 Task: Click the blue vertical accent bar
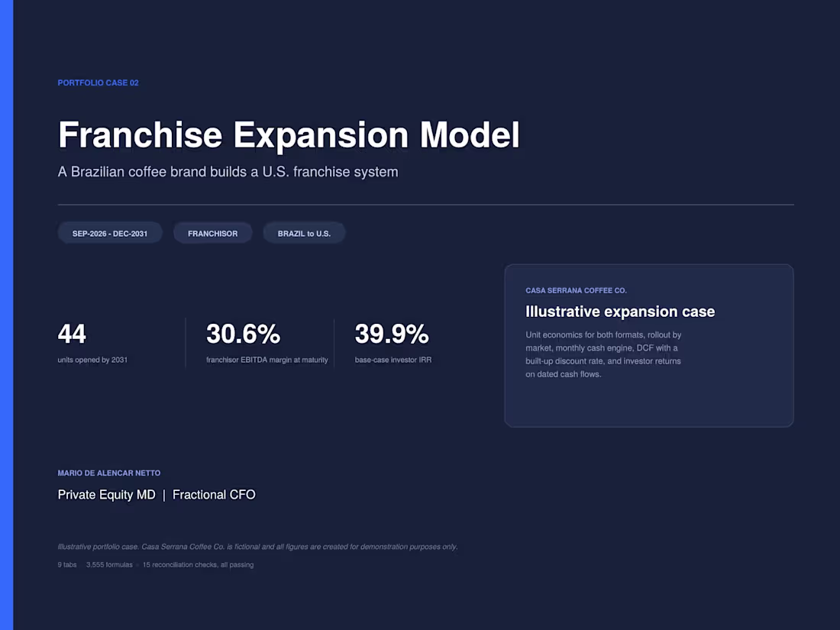6,315
